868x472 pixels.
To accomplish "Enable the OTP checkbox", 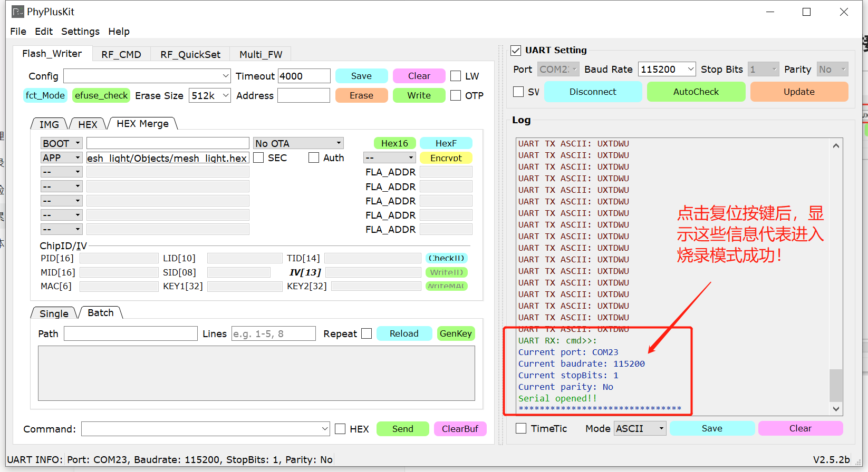I will [456, 95].
